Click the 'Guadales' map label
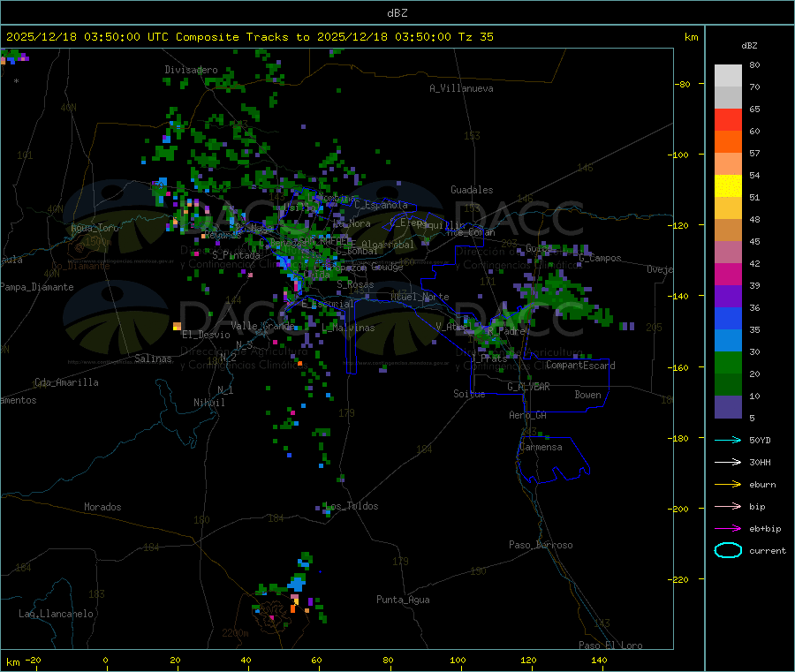Image resolution: width=795 pixels, height=672 pixels. click(x=472, y=190)
